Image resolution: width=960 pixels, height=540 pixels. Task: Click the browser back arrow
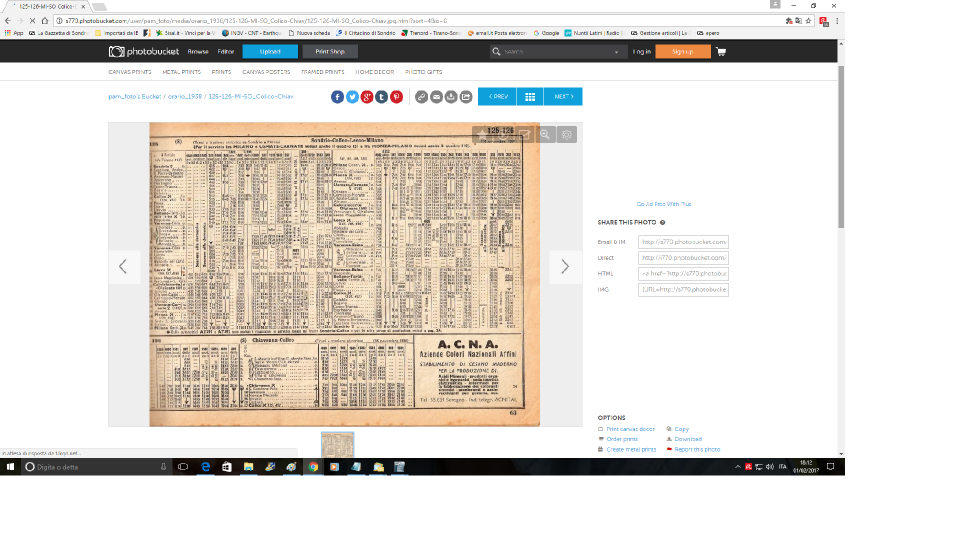point(7,21)
